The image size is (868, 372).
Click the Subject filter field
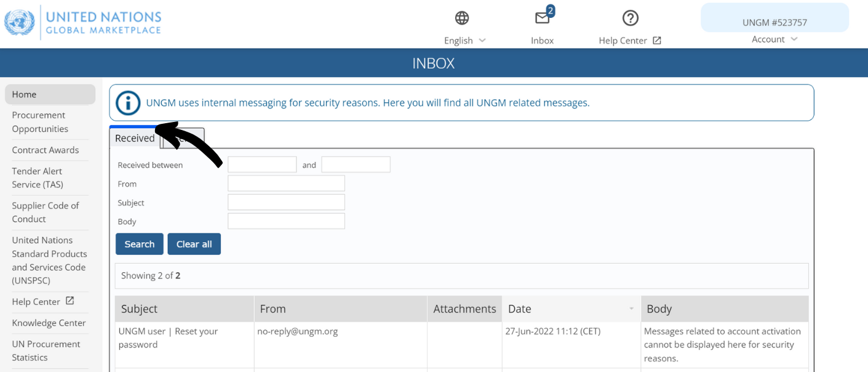coord(286,202)
